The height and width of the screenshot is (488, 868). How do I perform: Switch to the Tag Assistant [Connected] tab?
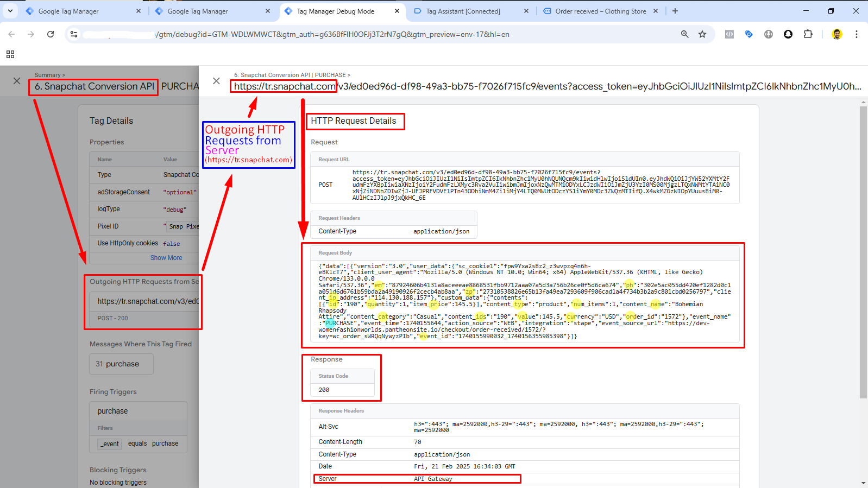pos(463,11)
